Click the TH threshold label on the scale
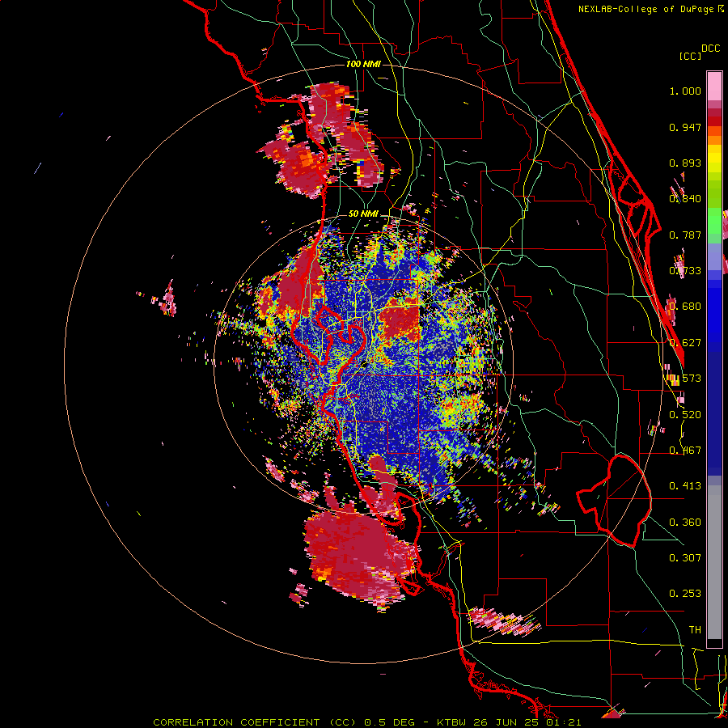 695,630
